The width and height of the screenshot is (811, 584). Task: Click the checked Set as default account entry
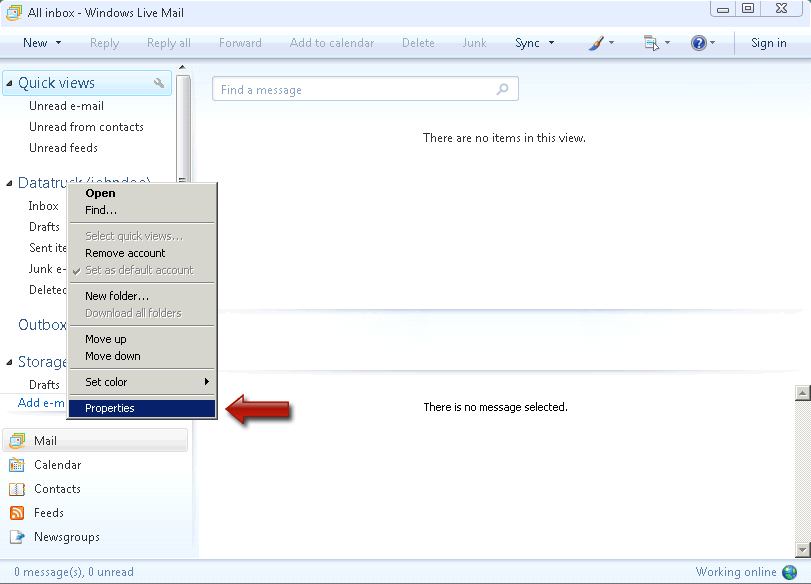pyautogui.click(x=142, y=270)
